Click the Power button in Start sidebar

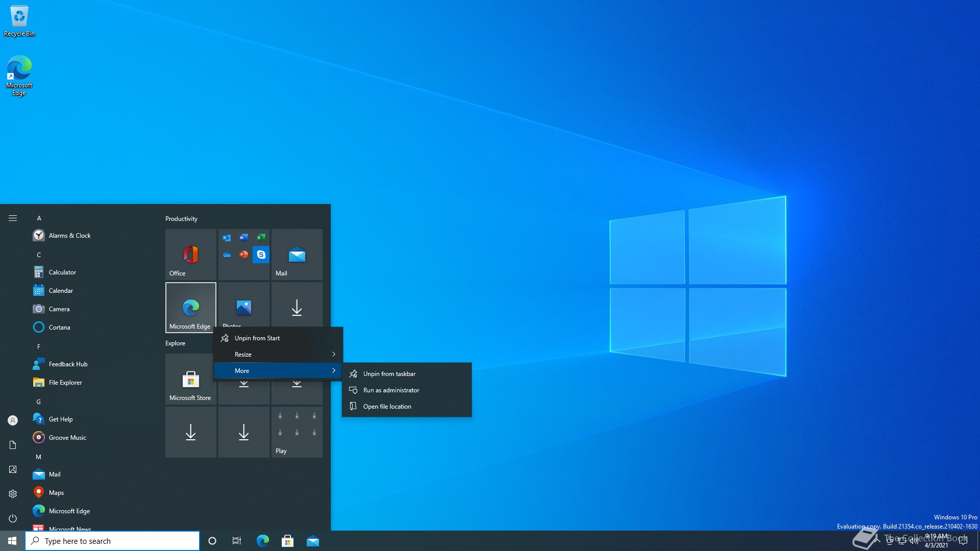coord(13,518)
